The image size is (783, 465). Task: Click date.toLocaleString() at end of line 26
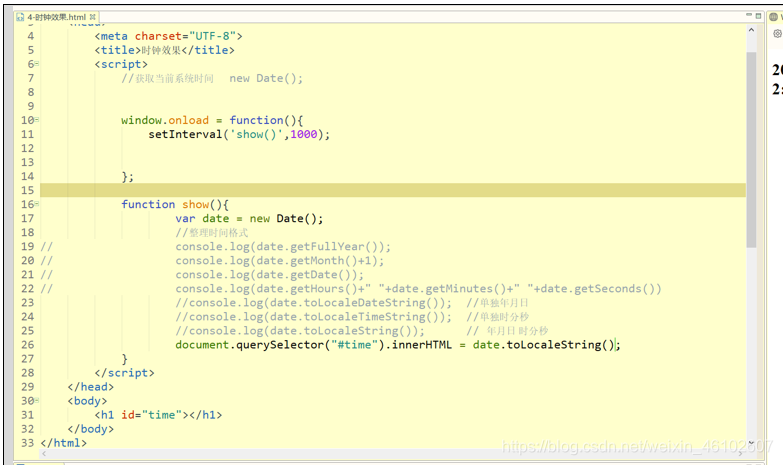tap(543, 345)
